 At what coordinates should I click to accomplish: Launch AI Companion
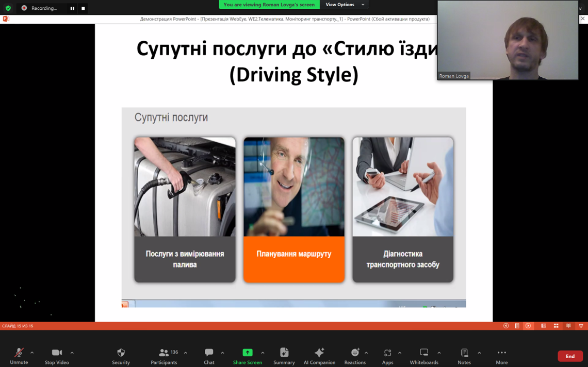(319, 356)
